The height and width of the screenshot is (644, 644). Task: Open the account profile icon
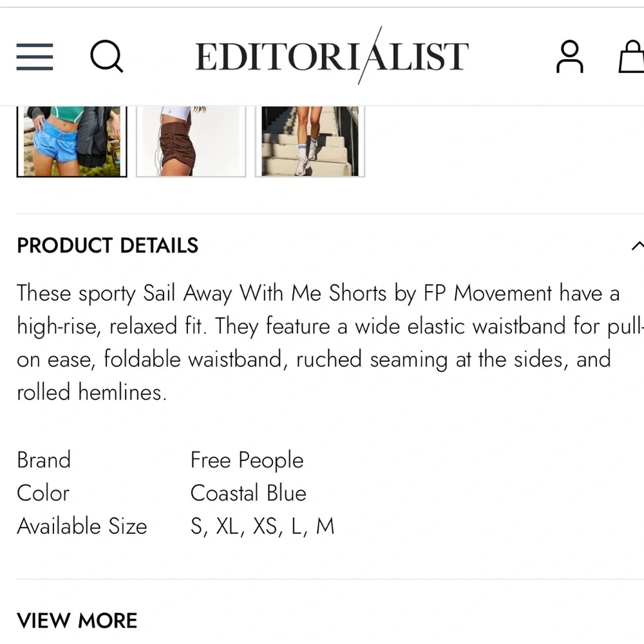tap(569, 57)
